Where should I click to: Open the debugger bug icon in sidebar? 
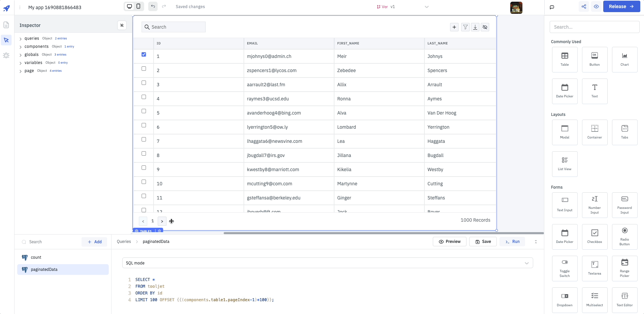pos(6,56)
